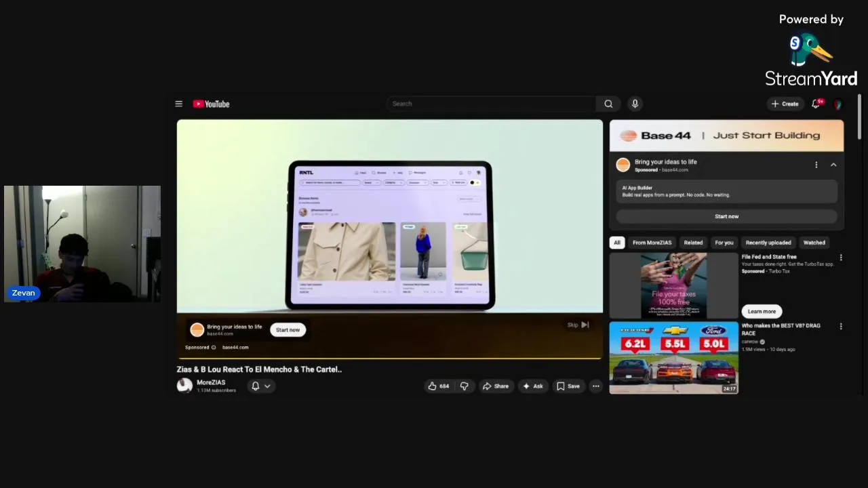The height and width of the screenshot is (488, 868).
Task: Select the Recently uploaded chip
Action: click(768, 243)
